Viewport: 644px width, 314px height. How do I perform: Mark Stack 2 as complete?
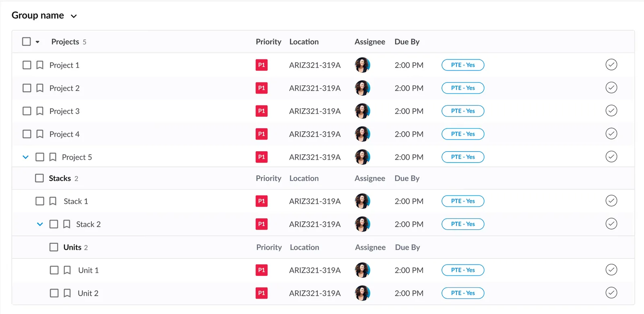tap(611, 224)
